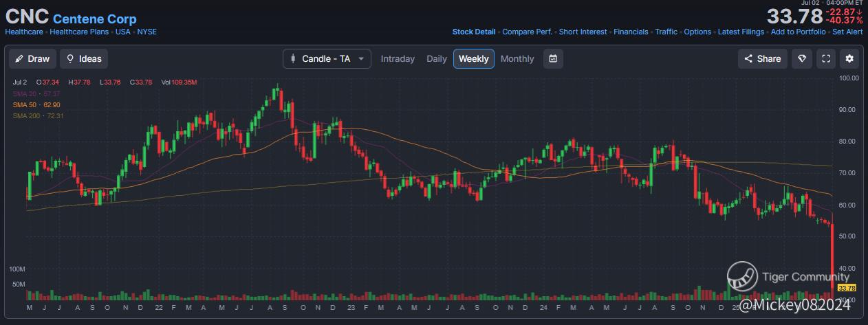Switch to the Monthly timeframe

click(517, 58)
